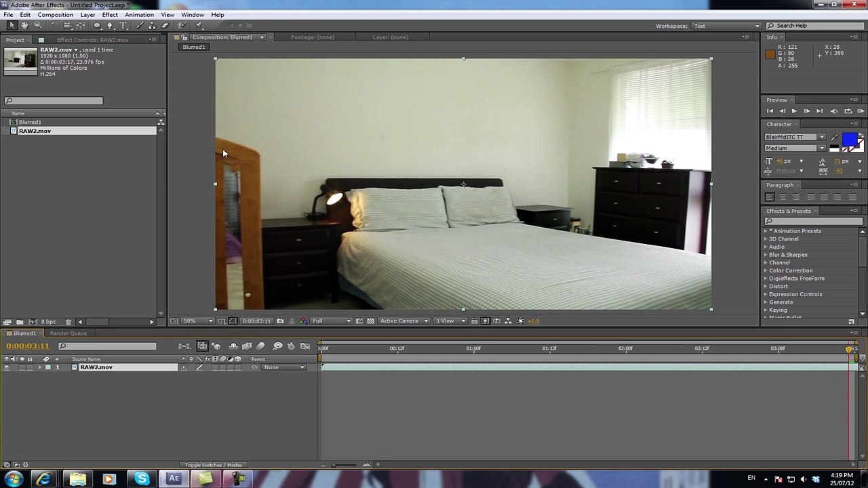Enable Motion Blur switch in timeline
Viewport: 868px width, 488px height.
coord(260,346)
